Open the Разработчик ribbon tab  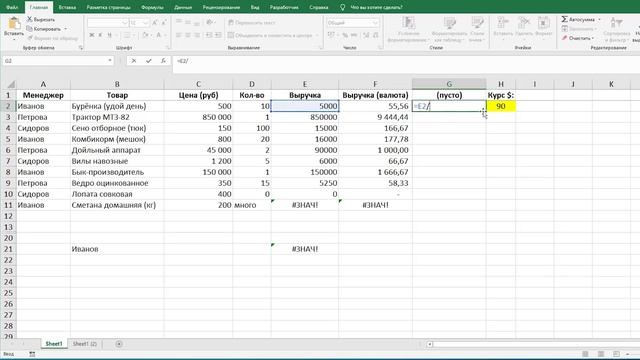click(284, 7)
